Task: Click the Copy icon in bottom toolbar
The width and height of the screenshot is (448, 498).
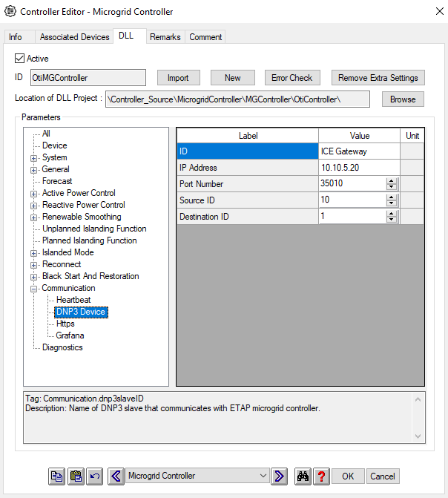Action: tap(57, 476)
